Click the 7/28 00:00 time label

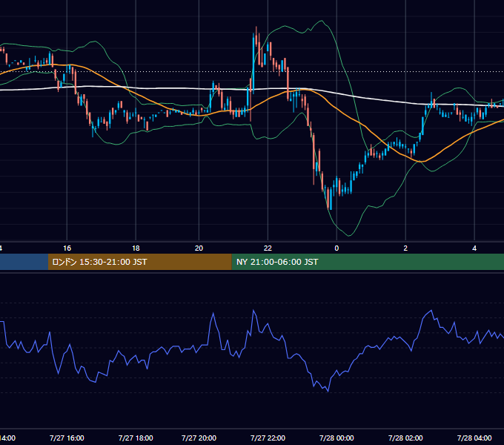336,438
